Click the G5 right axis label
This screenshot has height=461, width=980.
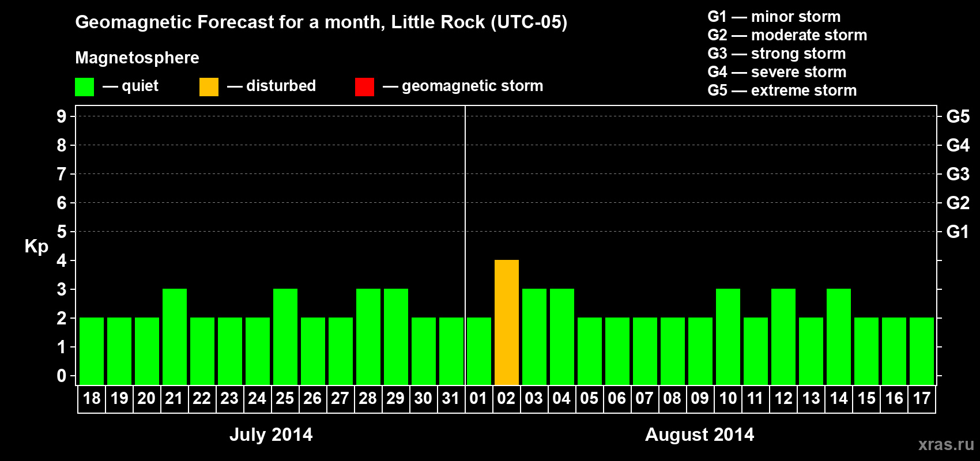(958, 116)
